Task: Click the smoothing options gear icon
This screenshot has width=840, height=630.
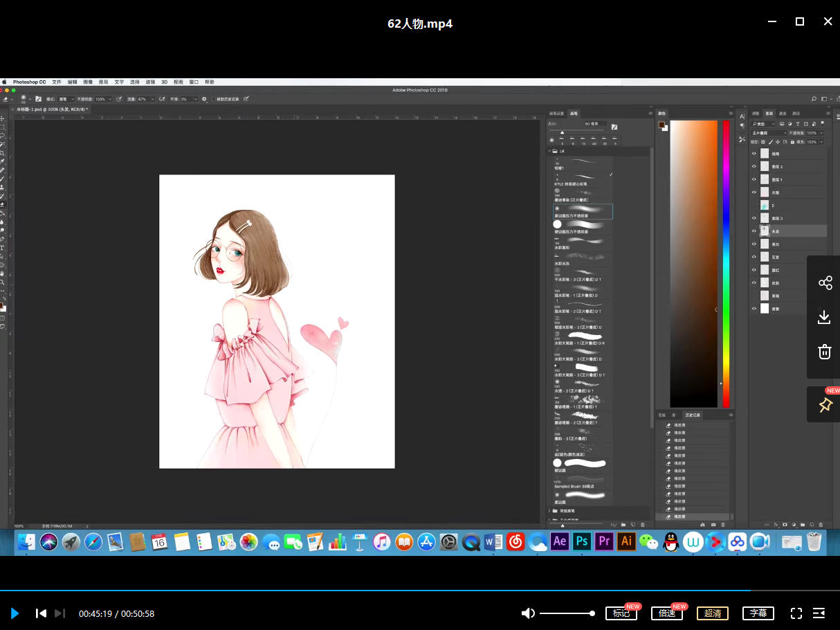Action: point(204,99)
